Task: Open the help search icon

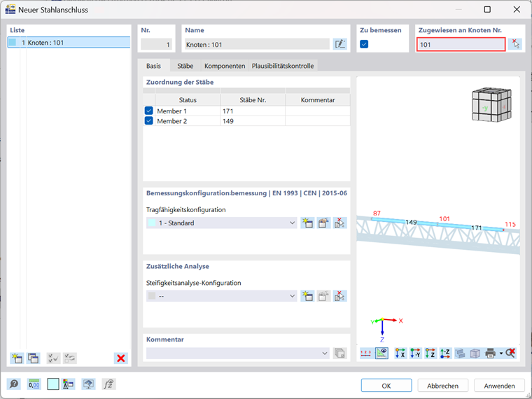Action: click(14, 384)
